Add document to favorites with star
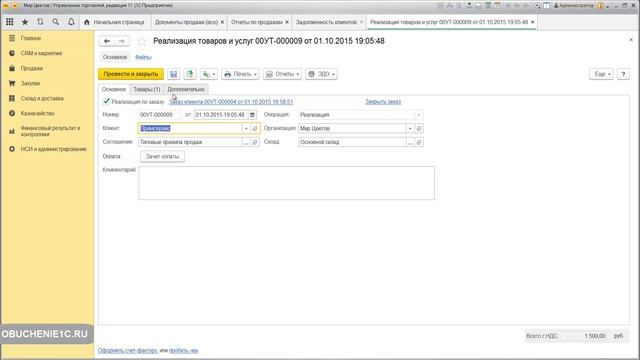 (x=142, y=41)
